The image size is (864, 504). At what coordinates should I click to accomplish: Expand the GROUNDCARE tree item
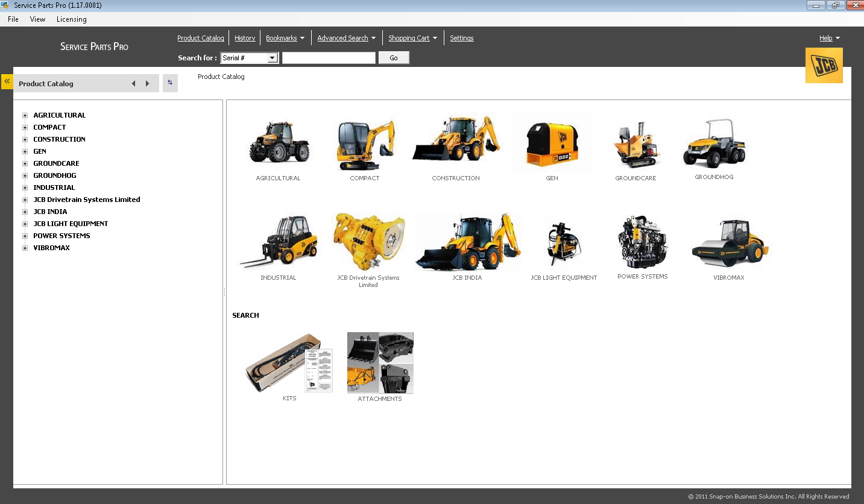tap(24, 163)
